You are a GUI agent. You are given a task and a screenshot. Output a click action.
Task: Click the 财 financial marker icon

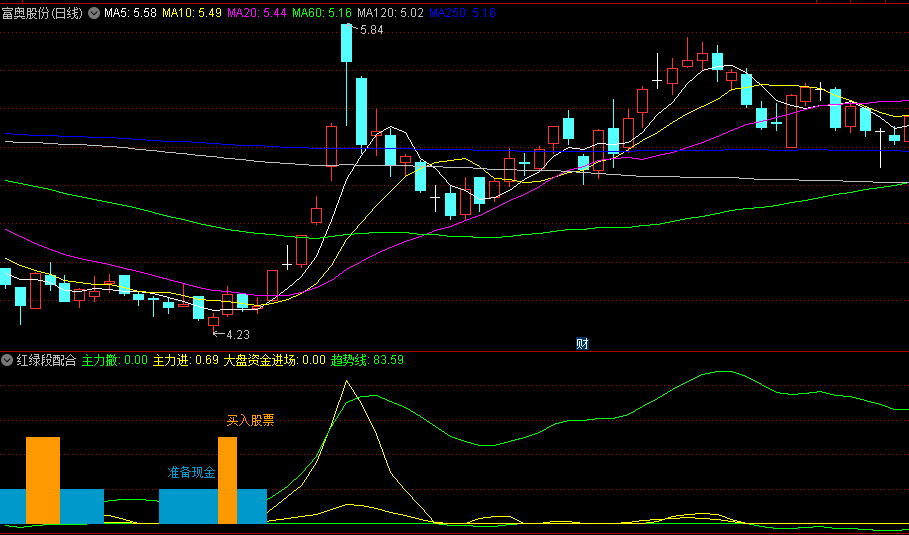(x=582, y=344)
